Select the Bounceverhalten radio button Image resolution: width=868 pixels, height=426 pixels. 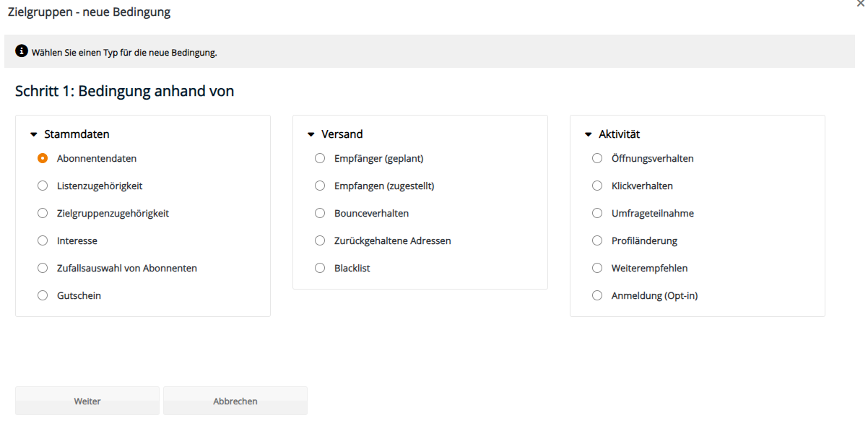(320, 213)
